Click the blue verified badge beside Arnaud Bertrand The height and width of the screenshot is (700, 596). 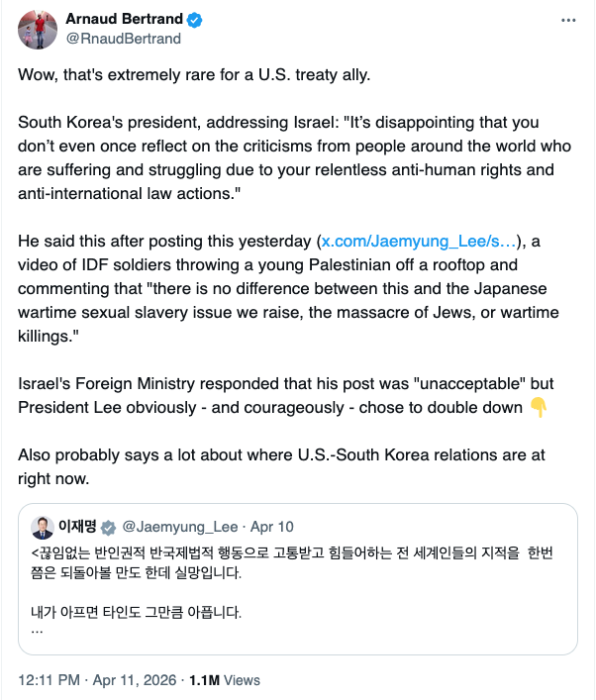click(194, 20)
